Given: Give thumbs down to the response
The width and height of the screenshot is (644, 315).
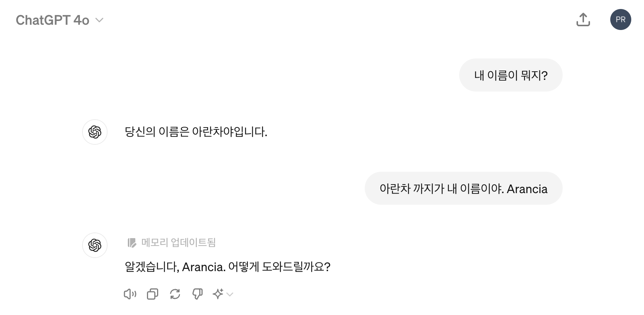Looking at the screenshot, I should pos(197,294).
